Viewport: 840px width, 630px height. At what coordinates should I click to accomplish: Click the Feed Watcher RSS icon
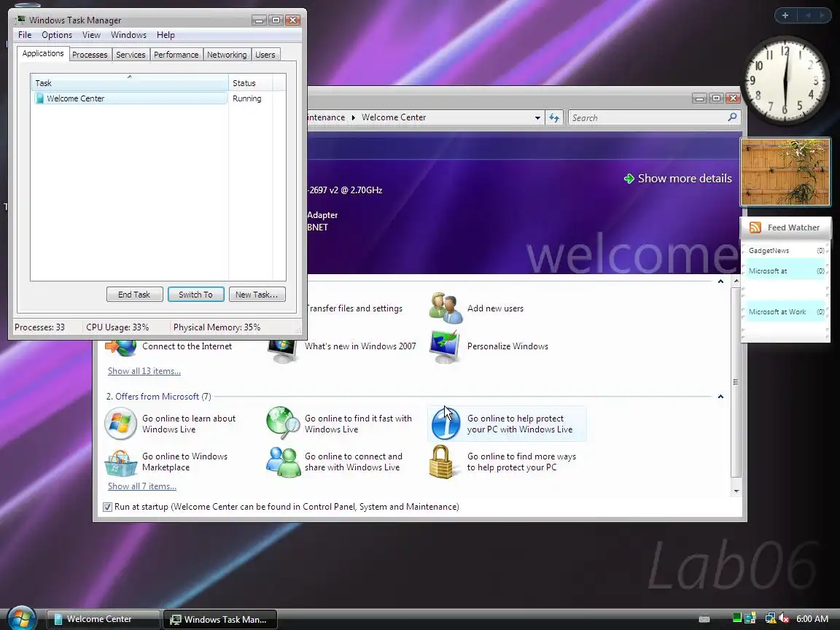[755, 227]
